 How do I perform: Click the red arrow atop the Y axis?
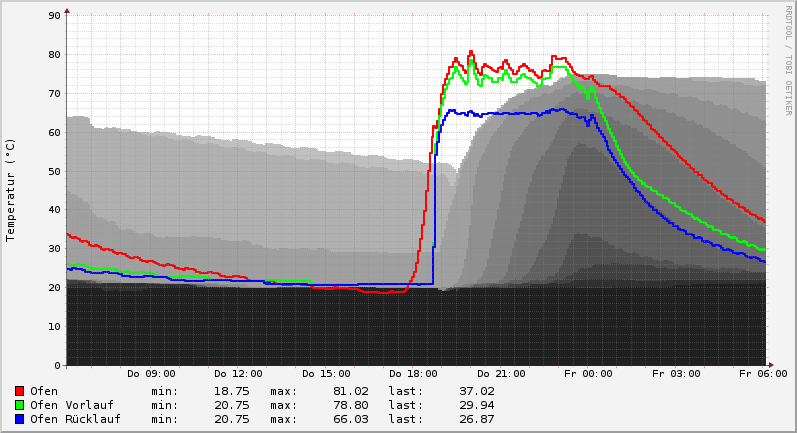pyautogui.click(x=67, y=11)
